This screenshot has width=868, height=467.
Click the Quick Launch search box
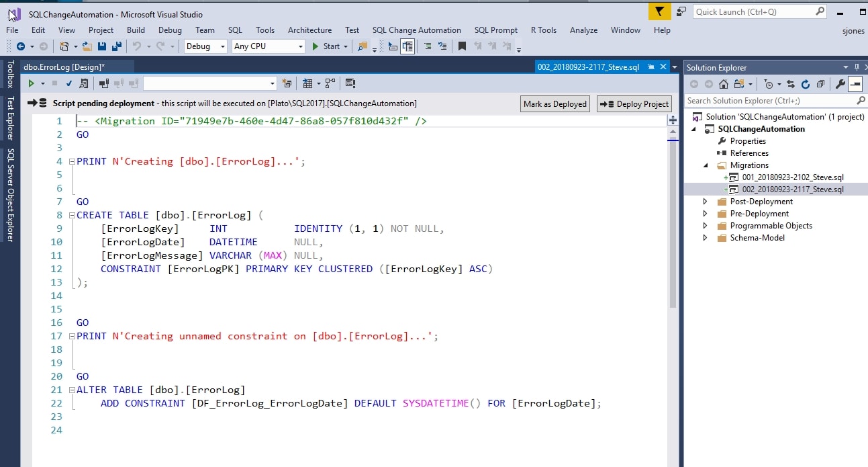(760, 11)
